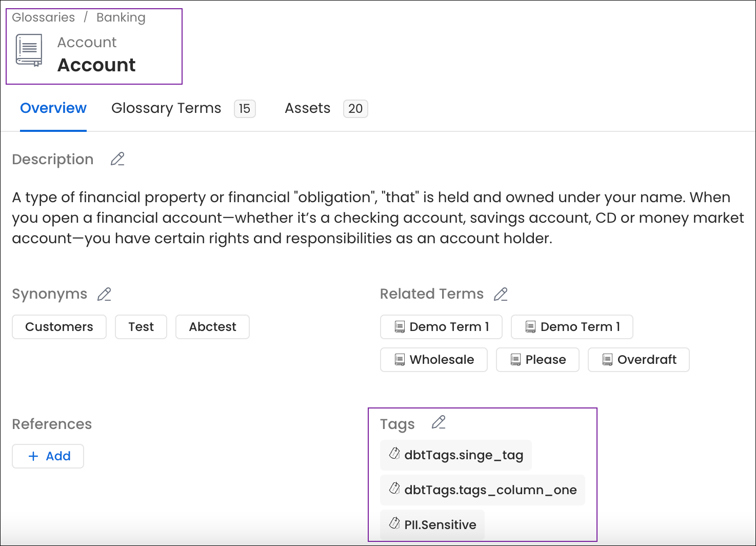Navigate to Banking via the breadcrumb
This screenshot has width=756, height=546.
(x=121, y=17)
